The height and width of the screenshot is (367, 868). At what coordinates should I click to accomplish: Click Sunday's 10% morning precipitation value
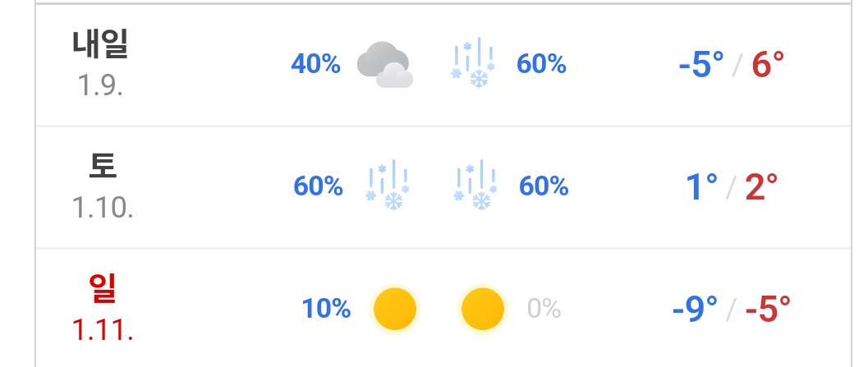tap(326, 309)
